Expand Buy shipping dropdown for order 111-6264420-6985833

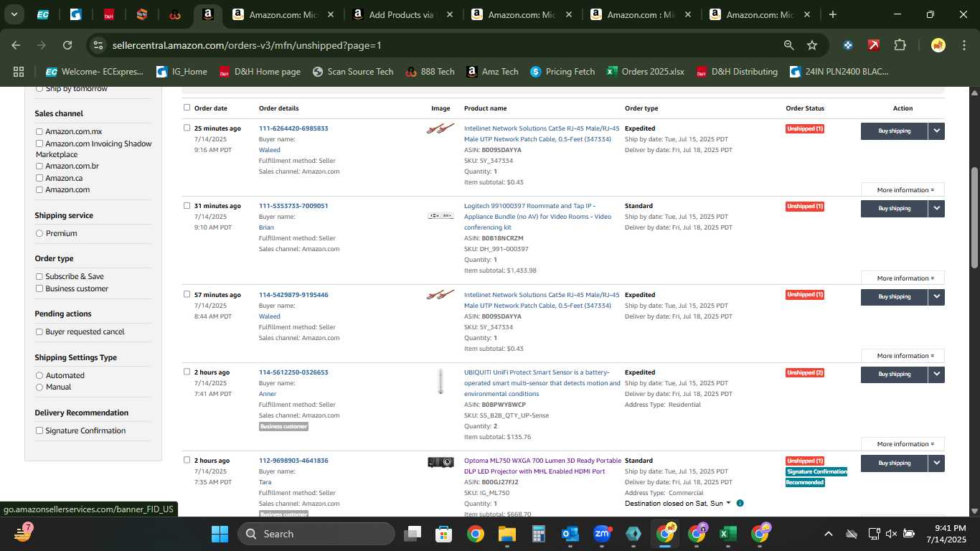[936, 131]
